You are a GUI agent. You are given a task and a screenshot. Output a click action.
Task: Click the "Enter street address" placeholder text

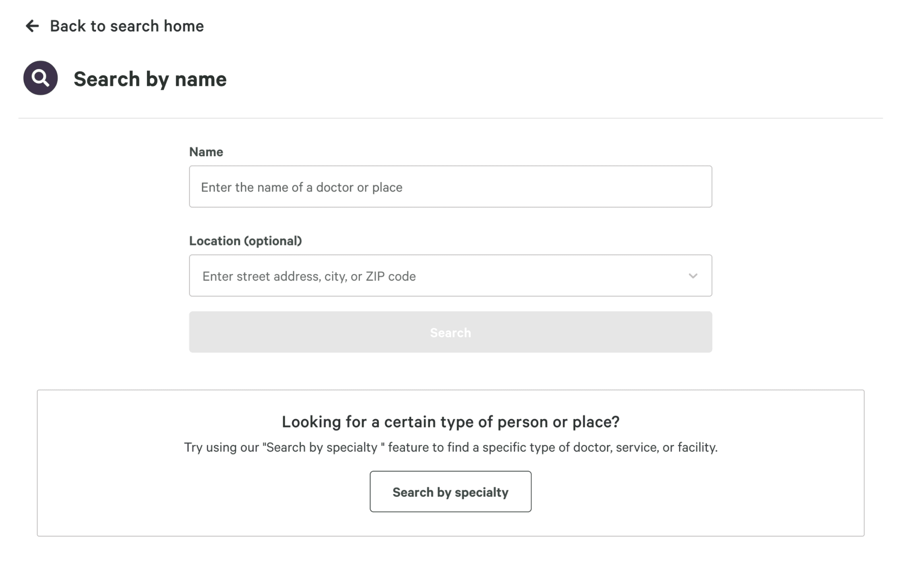309,276
